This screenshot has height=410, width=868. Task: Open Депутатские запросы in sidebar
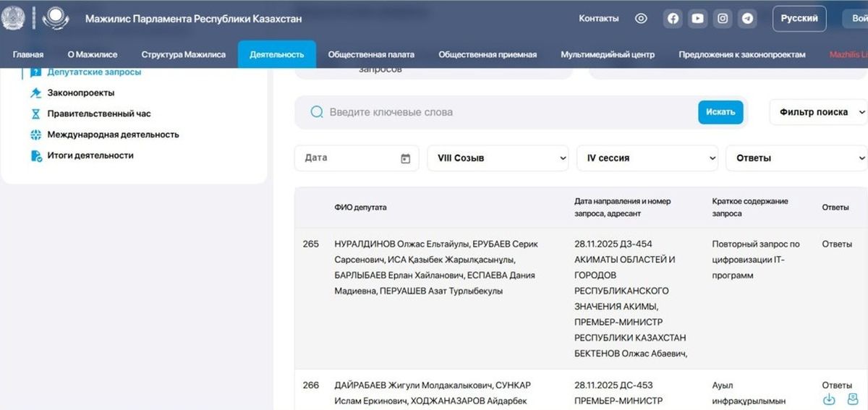point(94,72)
